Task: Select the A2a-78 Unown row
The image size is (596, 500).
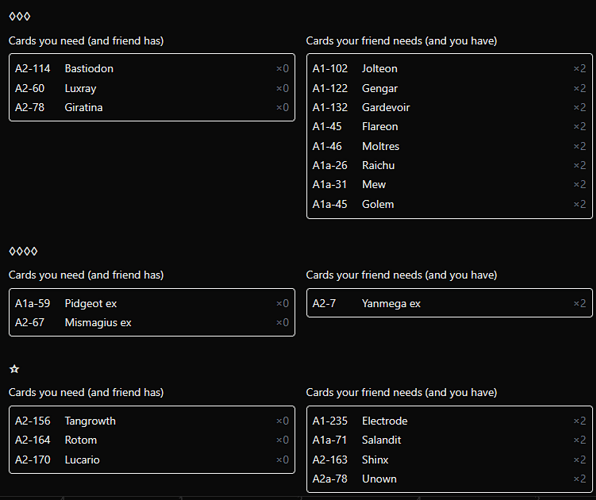Action: (x=449, y=479)
